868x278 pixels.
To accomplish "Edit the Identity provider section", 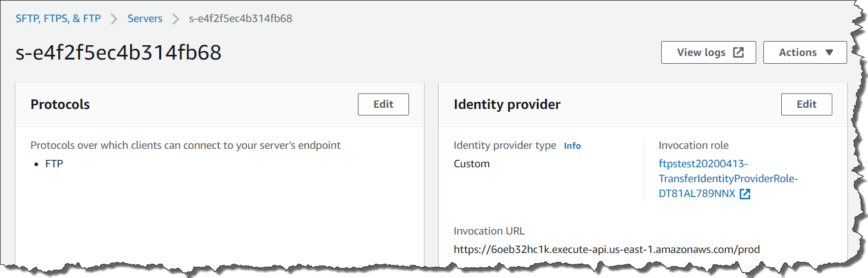I will pos(806,104).
